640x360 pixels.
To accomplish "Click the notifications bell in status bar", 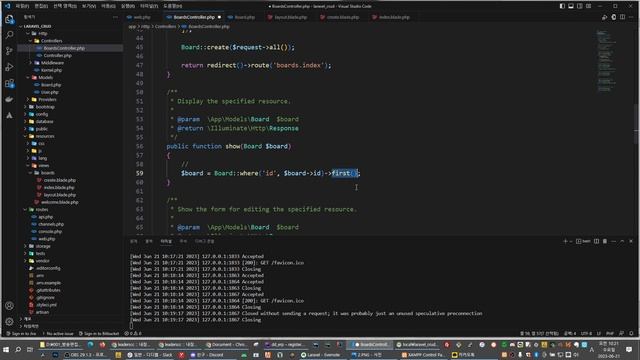I will click(x=631, y=333).
